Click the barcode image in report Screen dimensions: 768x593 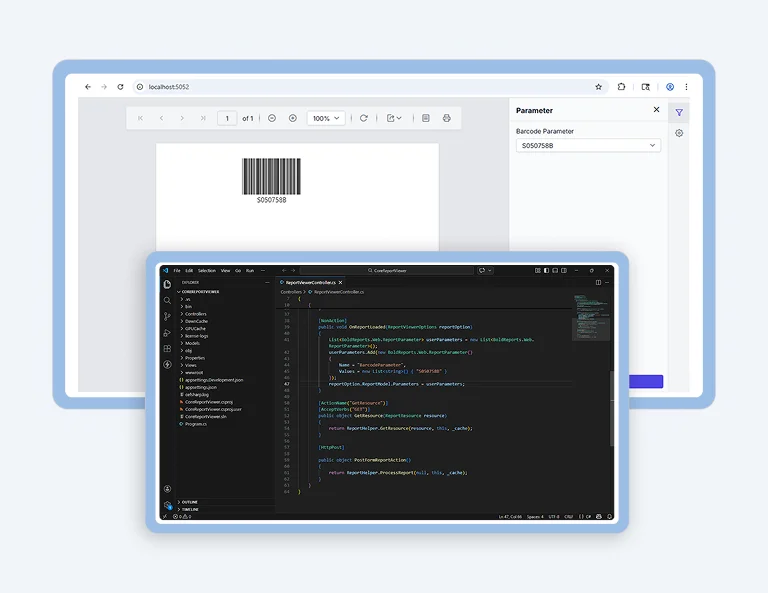pos(271,176)
